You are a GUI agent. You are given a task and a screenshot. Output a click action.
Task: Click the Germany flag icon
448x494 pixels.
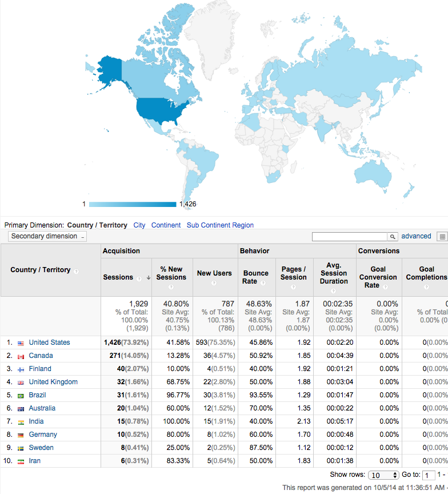pos(21,436)
